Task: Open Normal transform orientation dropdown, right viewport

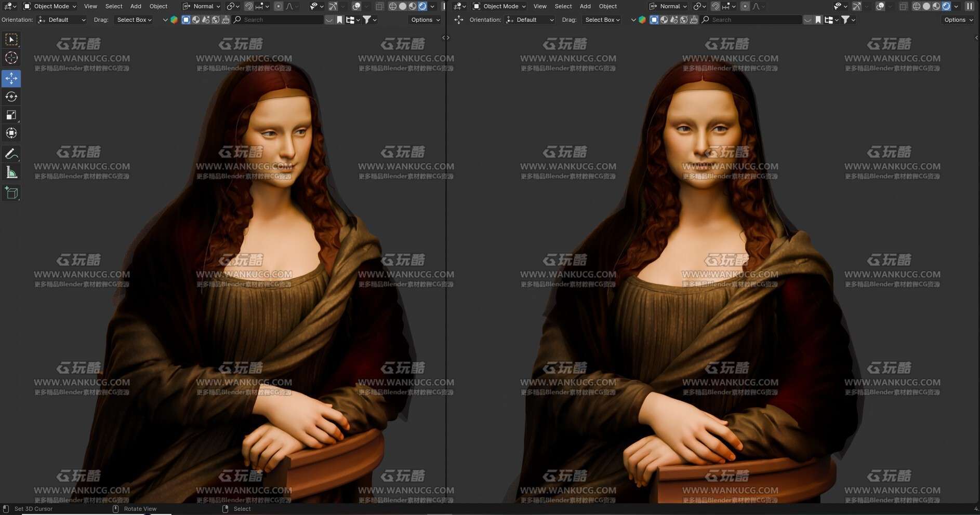Action: (668, 6)
